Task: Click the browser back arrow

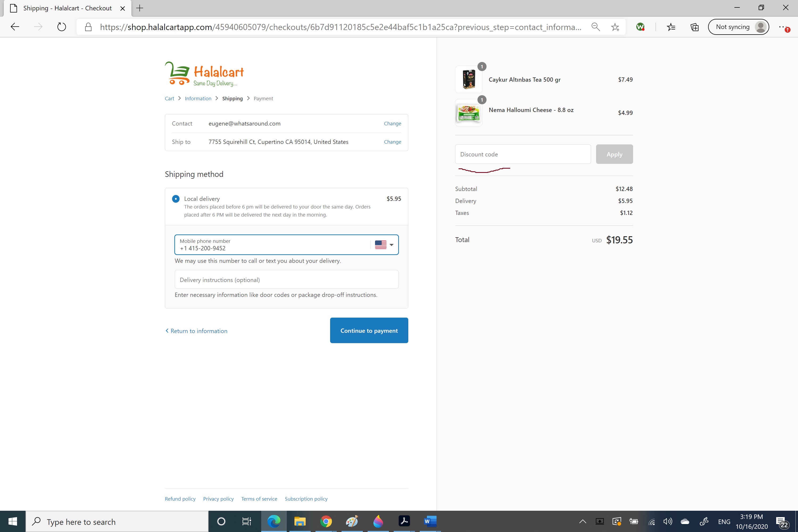Action: pyautogui.click(x=15, y=27)
